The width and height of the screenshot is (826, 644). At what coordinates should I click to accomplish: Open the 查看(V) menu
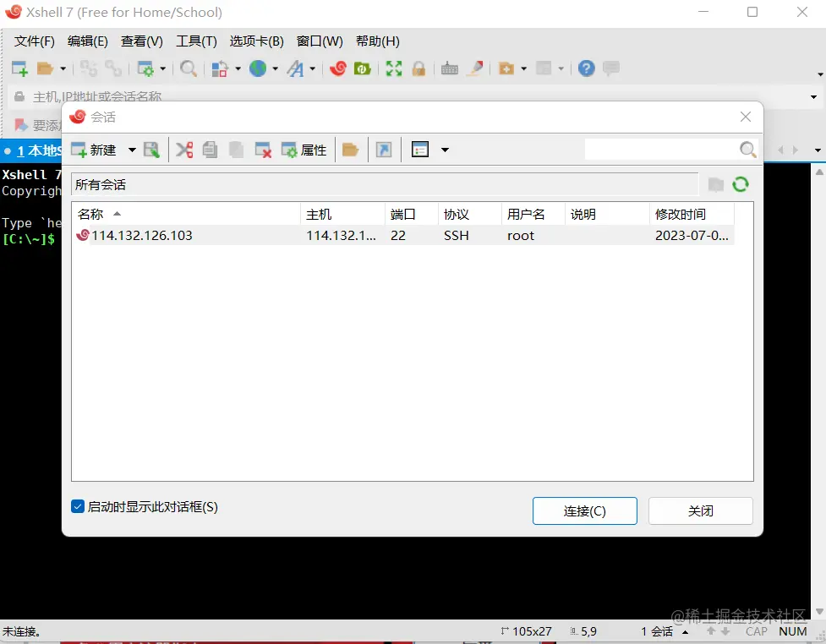[142, 41]
